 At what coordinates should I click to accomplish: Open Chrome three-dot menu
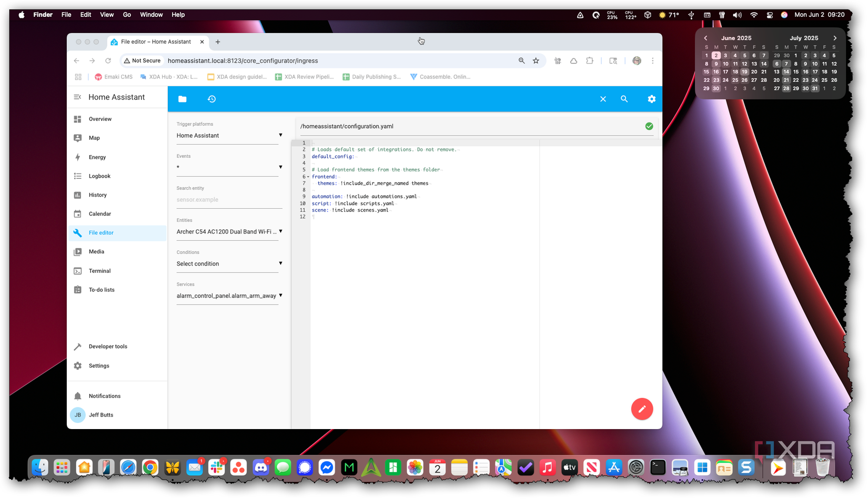point(652,61)
